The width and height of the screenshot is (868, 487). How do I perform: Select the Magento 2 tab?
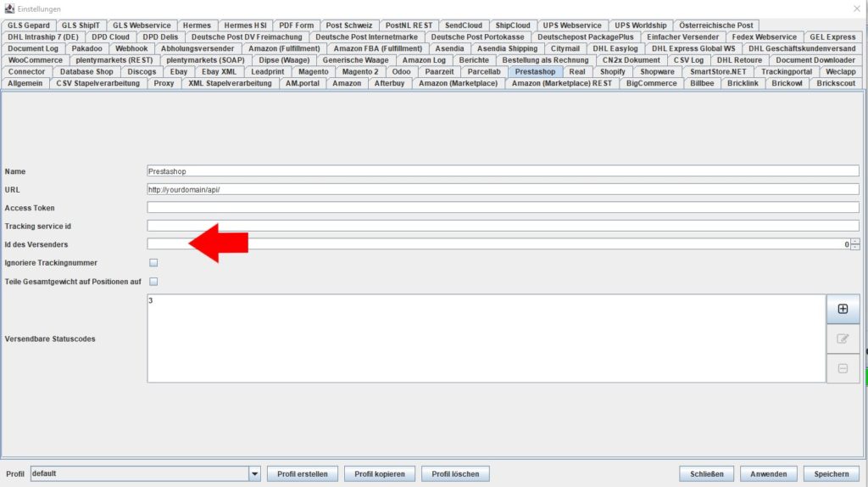click(359, 71)
